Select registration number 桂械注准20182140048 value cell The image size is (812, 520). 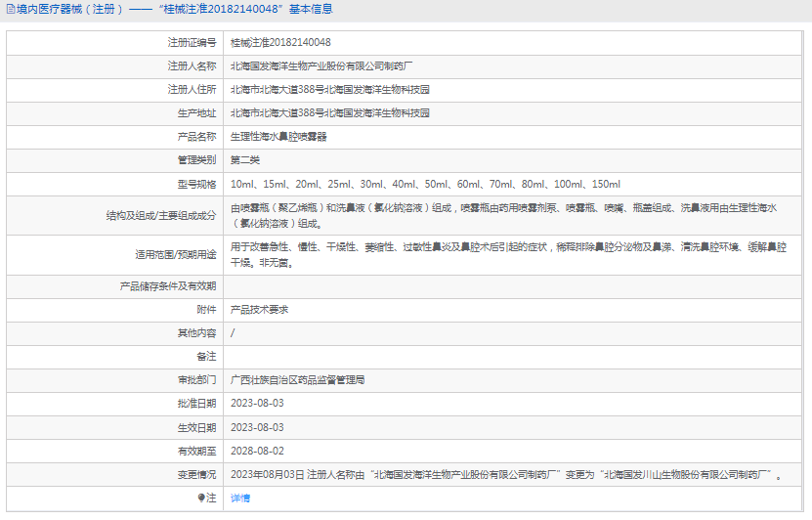pos(280,42)
